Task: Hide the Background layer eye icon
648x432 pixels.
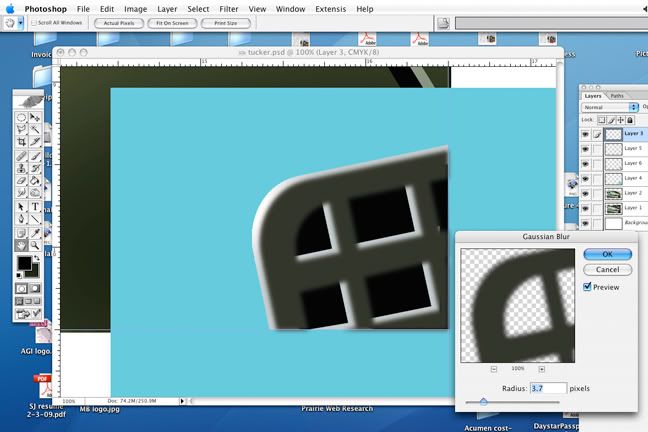Action: point(585,223)
